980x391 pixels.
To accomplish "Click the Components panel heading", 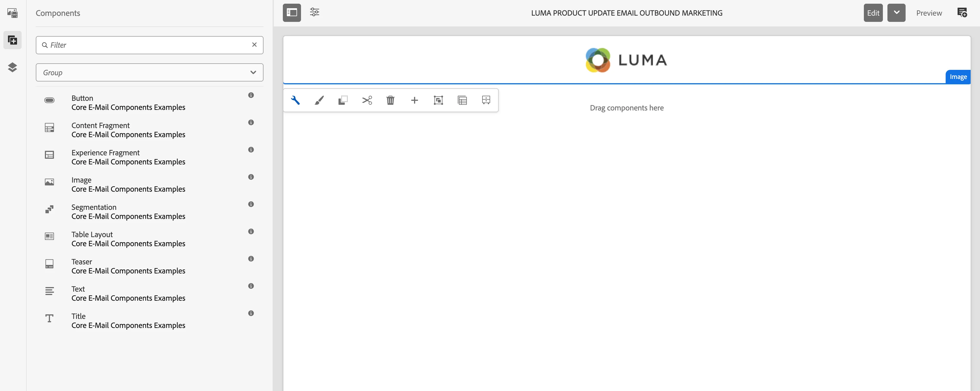I will tap(58, 13).
